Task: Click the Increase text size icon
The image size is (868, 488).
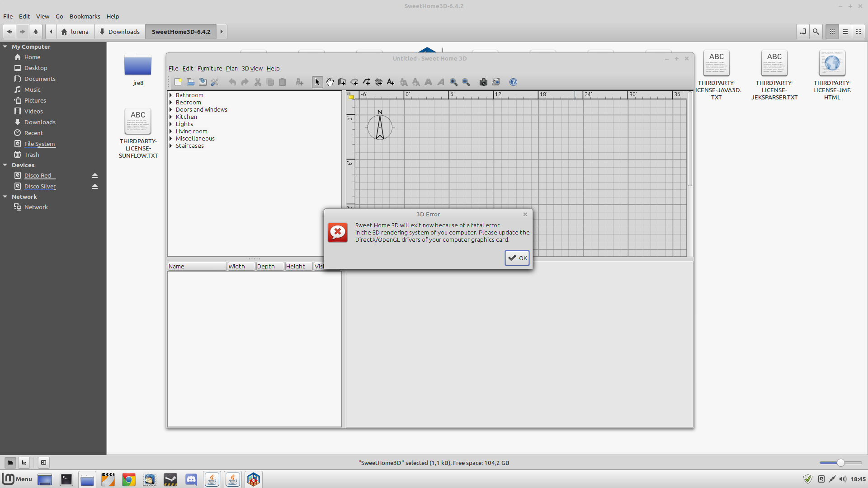Action: click(x=404, y=82)
